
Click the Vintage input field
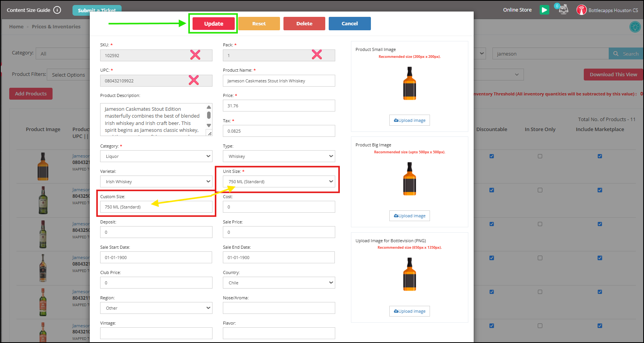(x=156, y=333)
